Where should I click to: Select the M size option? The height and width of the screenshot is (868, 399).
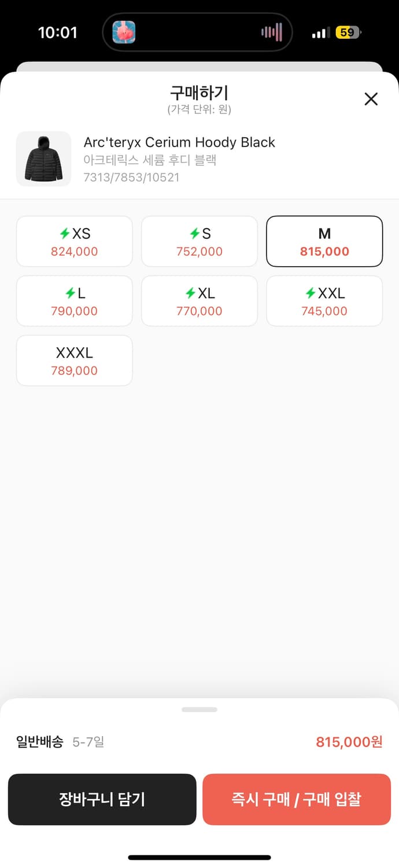click(324, 241)
